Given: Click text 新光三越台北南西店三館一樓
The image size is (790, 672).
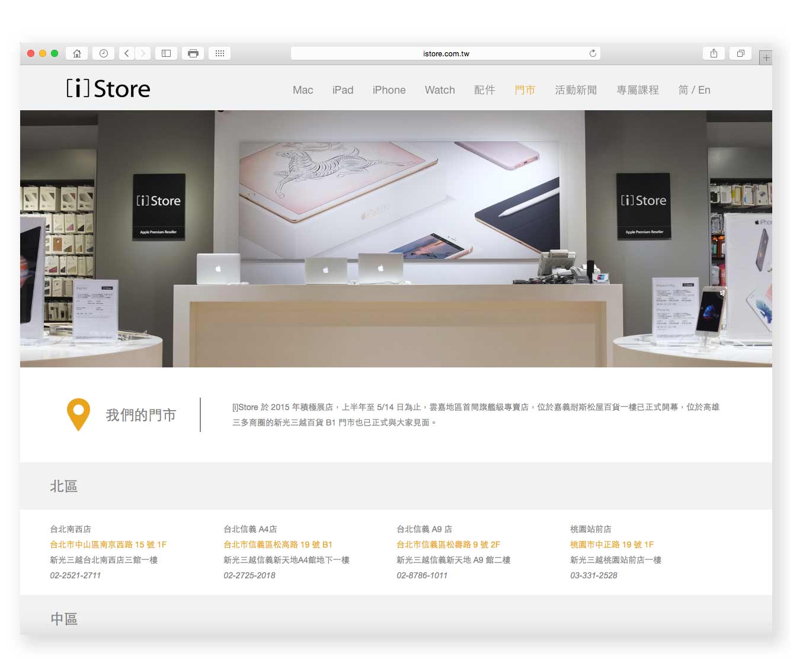Looking at the screenshot, I should [x=104, y=559].
